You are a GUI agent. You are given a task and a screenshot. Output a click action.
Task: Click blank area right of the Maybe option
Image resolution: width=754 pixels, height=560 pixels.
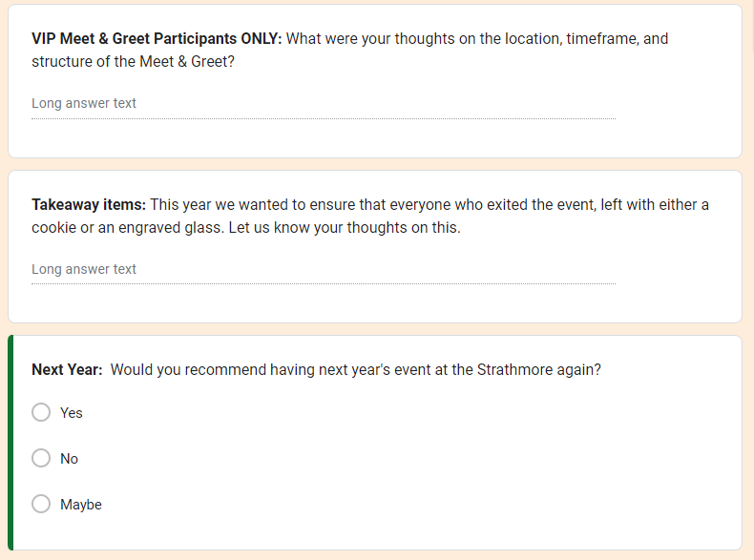coord(429,505)
